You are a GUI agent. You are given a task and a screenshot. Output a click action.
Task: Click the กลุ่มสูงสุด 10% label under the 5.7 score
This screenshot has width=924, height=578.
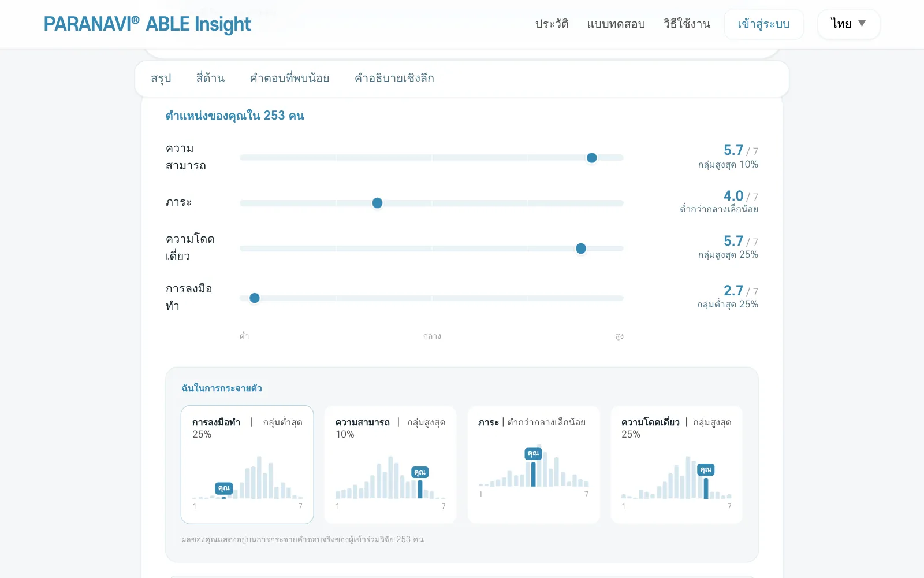coord(728,165)
